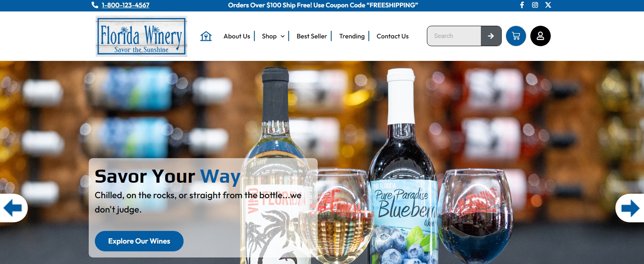Click the home icon in navigation
The image size is (644, 264).
click(x=206, y=36)
